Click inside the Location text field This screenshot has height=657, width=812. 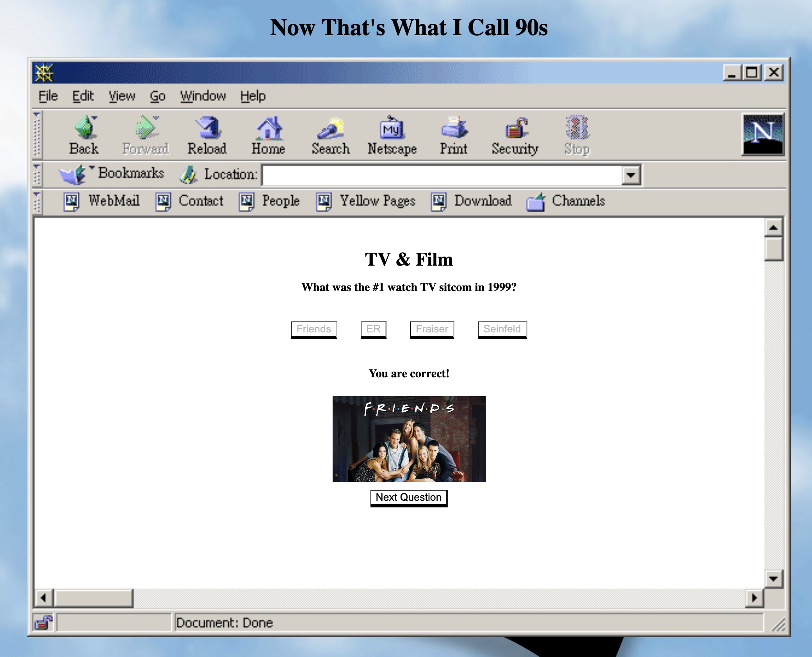tap(441, 175)
